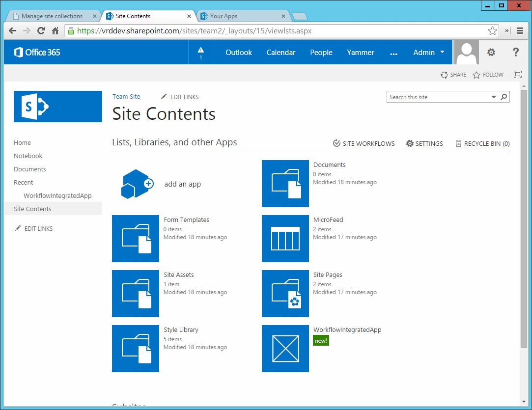
Task: Click the Office 365 logo
Action: pyautogui.click(x=37, y=52)
